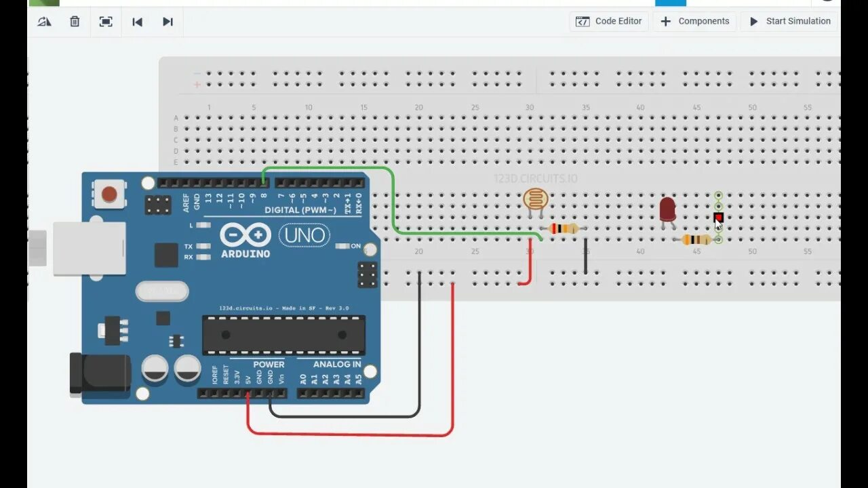
Task: Open the Components panel
Action: click(x=695, y=21)
